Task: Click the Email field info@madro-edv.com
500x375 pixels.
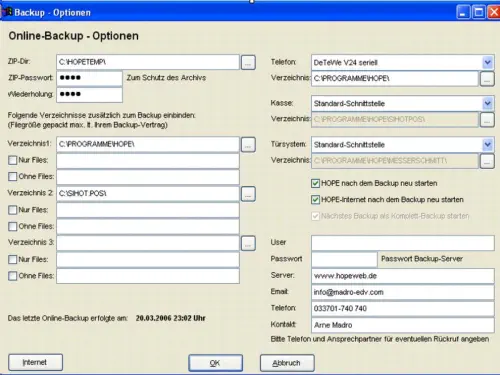Action: [403, 292]
